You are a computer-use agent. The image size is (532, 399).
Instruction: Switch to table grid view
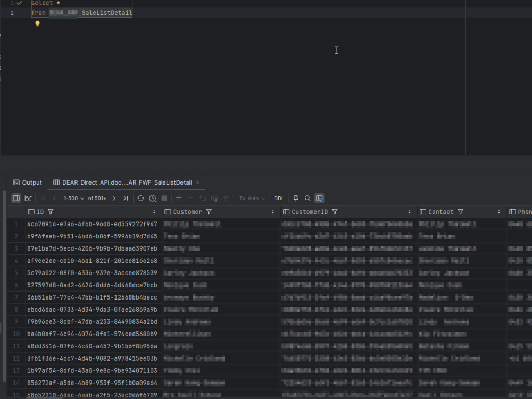[16, 198]
